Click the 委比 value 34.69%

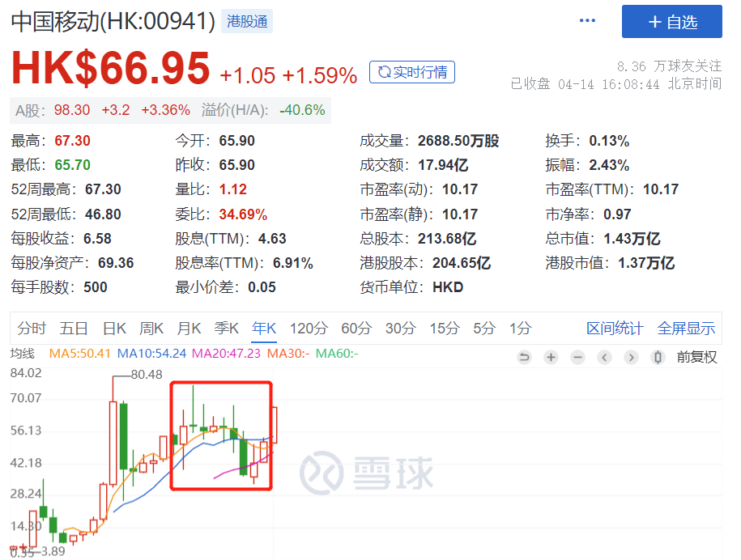[244, 214]
